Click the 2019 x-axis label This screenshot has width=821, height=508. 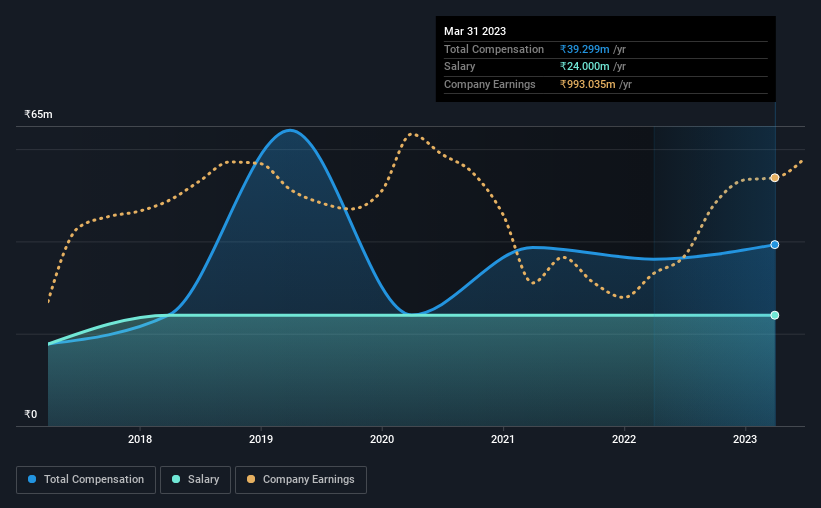click(x=261, y=439)
